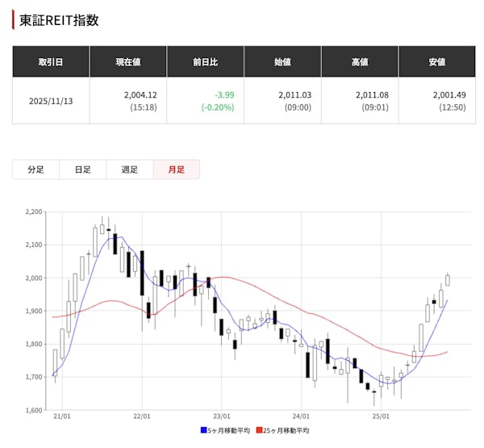Click the blue 5ヶ月移動平均 legend swatch
This screenshot has width=484, height=448.
(203, 430)
